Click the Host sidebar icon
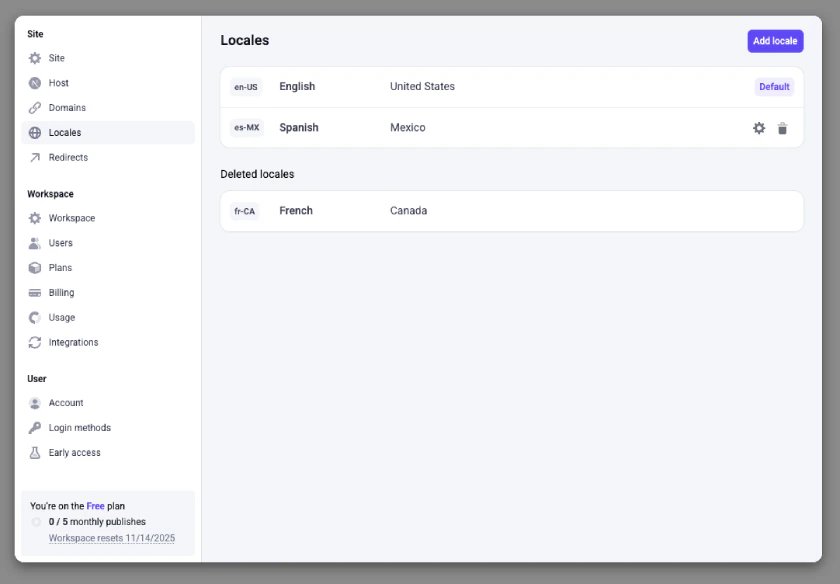Image resolution: width=840 pixels, height=584 pixels. point(33,82)
